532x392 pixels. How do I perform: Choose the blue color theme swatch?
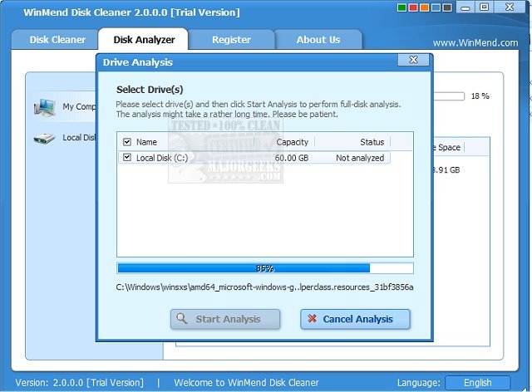(x=436, y=7)
